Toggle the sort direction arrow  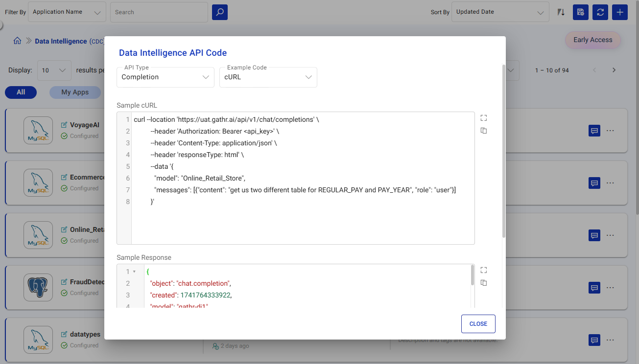click(560, 12)
